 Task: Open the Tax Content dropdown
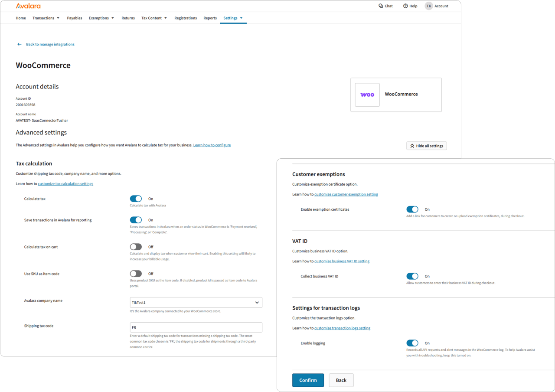coord(166,18)
